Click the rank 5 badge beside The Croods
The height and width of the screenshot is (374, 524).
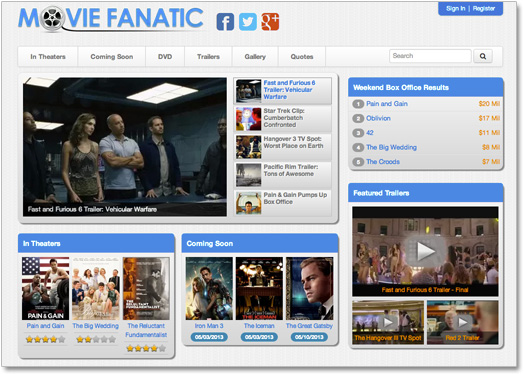[358, 162]
